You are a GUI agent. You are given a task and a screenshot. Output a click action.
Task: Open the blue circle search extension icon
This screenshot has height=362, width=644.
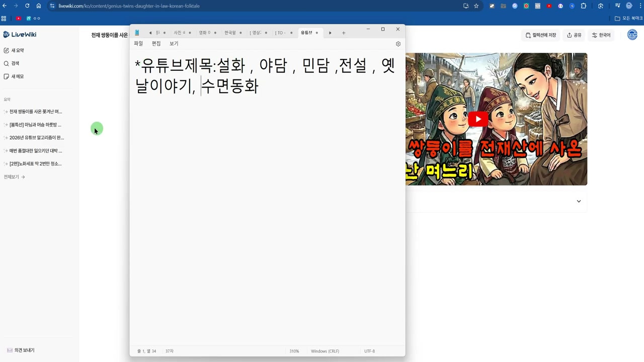click(572, 6)
